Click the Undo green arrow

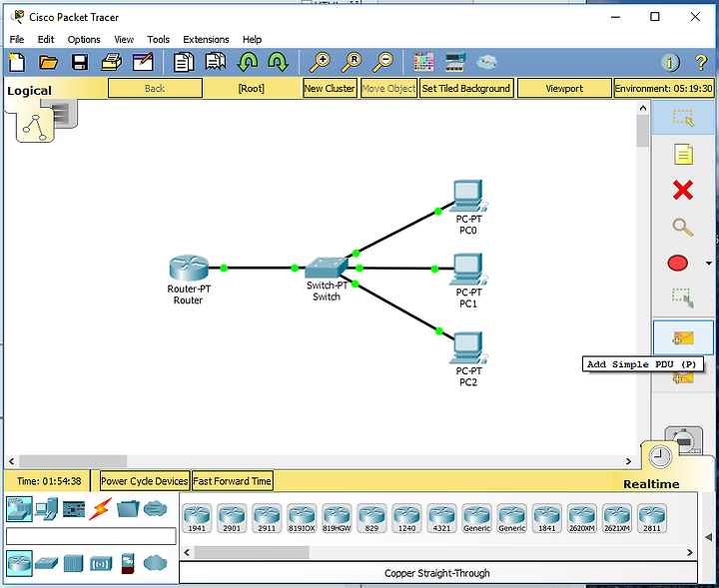tap(248, 62)
